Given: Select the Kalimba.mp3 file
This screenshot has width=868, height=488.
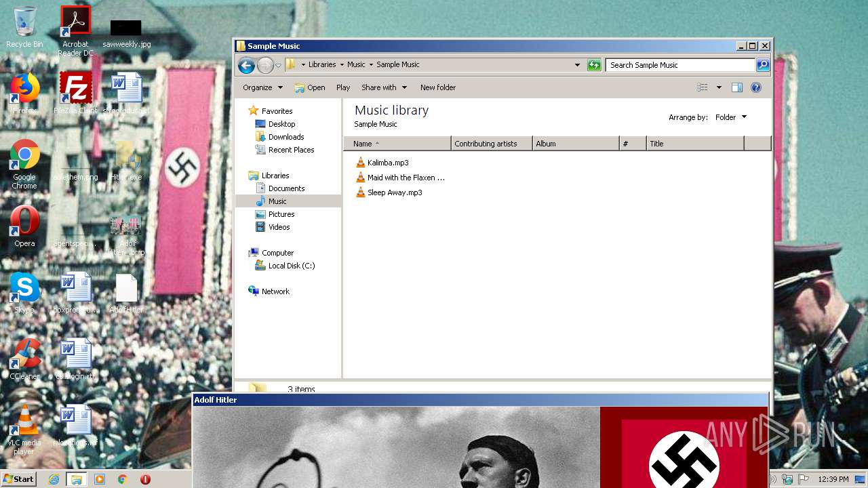Looking at the screenshot, I should click(382, 163).
